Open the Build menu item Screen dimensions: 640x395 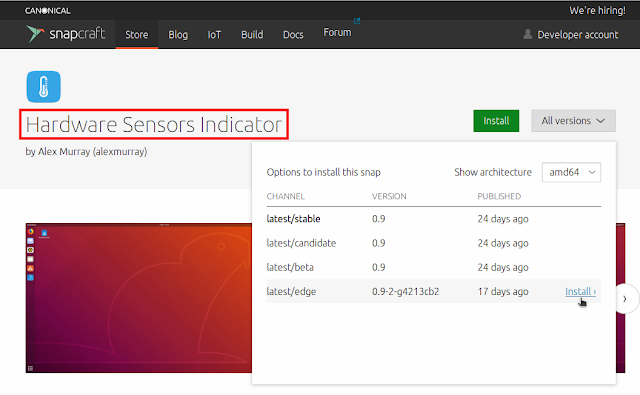click(x=252, y=35)
